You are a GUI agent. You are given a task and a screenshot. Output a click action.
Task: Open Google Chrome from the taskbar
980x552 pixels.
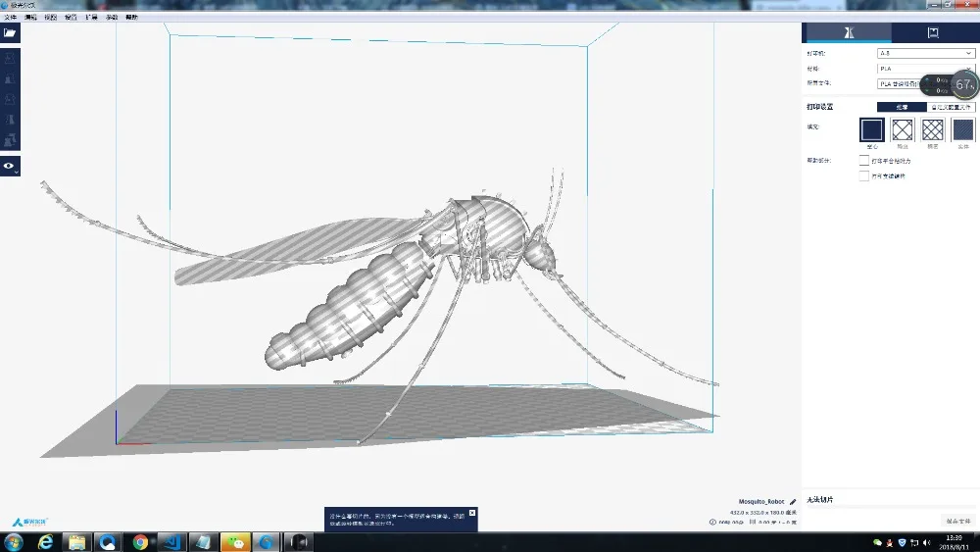pyautogui.click(x=140, y=542)
